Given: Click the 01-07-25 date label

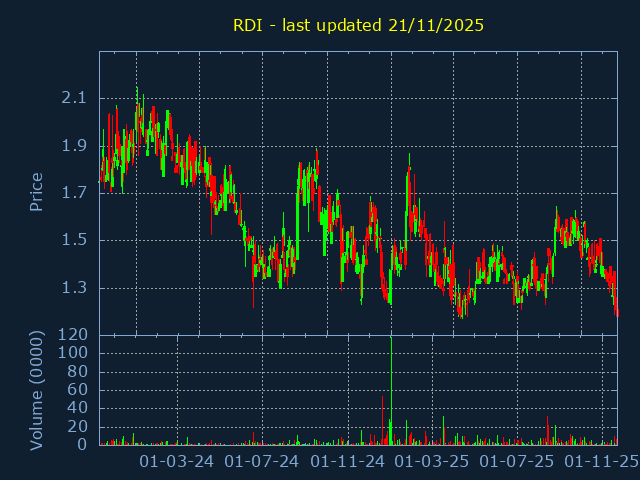Looking at the screenshot, I should [517, 462].
